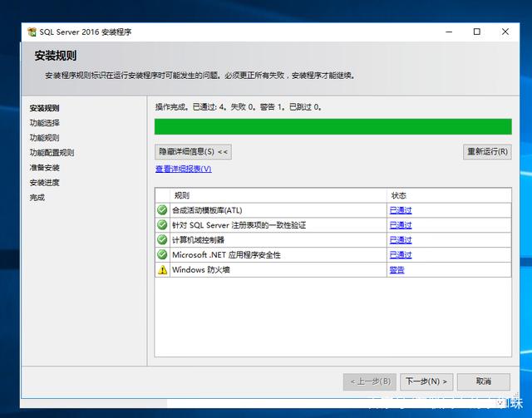Click rule text 针对 SQL Server 注册表项的一致性验证
Viewport: 532px width, 418px height.
point(239,225)
